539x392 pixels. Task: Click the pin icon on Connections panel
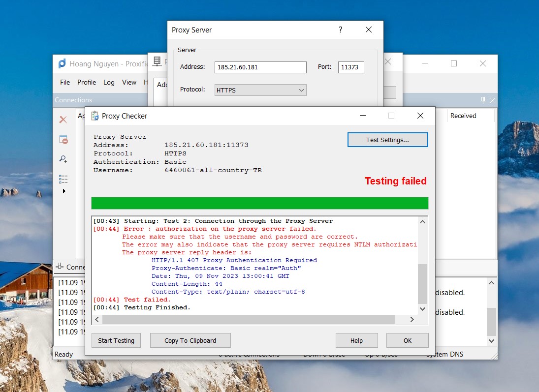[x=483, y=100]
